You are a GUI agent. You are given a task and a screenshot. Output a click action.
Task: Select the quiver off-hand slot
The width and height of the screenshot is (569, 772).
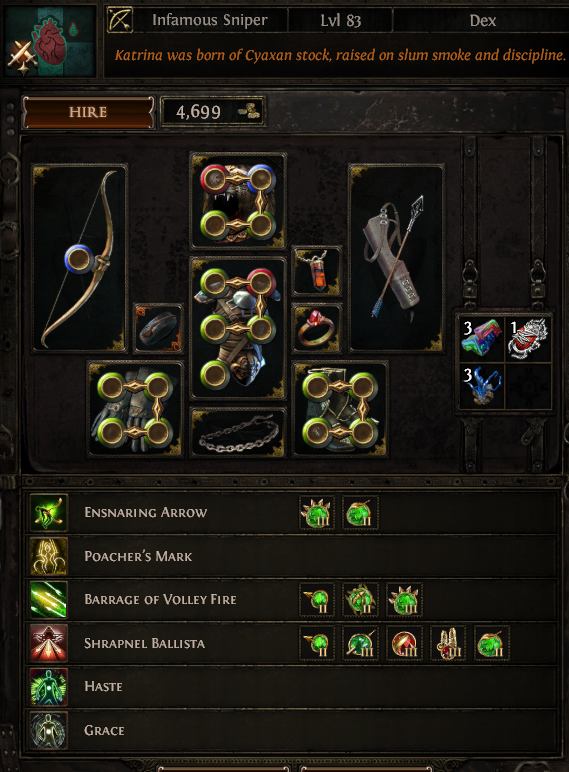(x=397, y=258)
